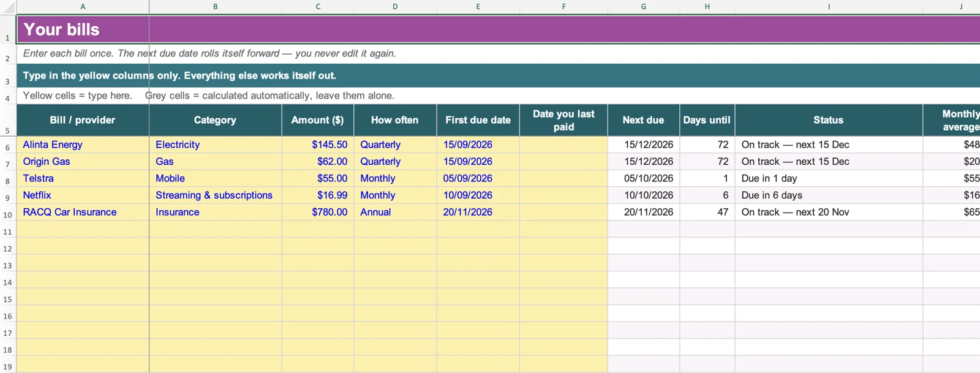Viewport: 980px width, 373px height.
Task: Select next due 05/10/2026 cell
Action: click(643, 178)
